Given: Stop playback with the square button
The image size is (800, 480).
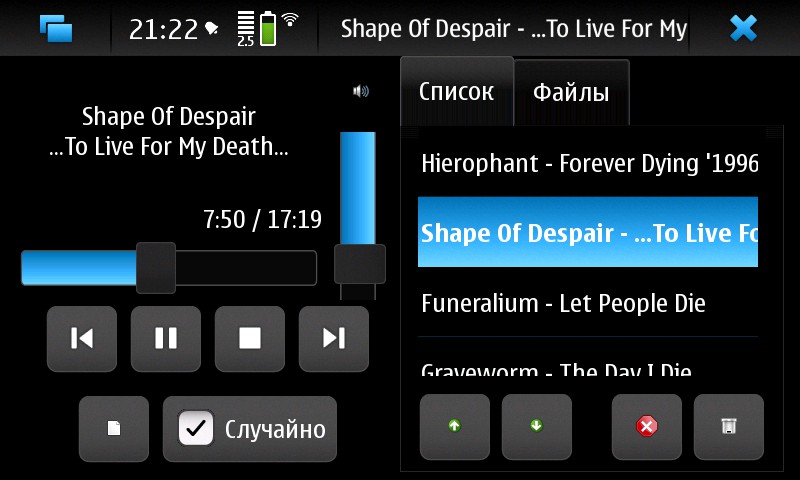Looking at the screenshot, I should pyautogui.click(x=250, y=339).
